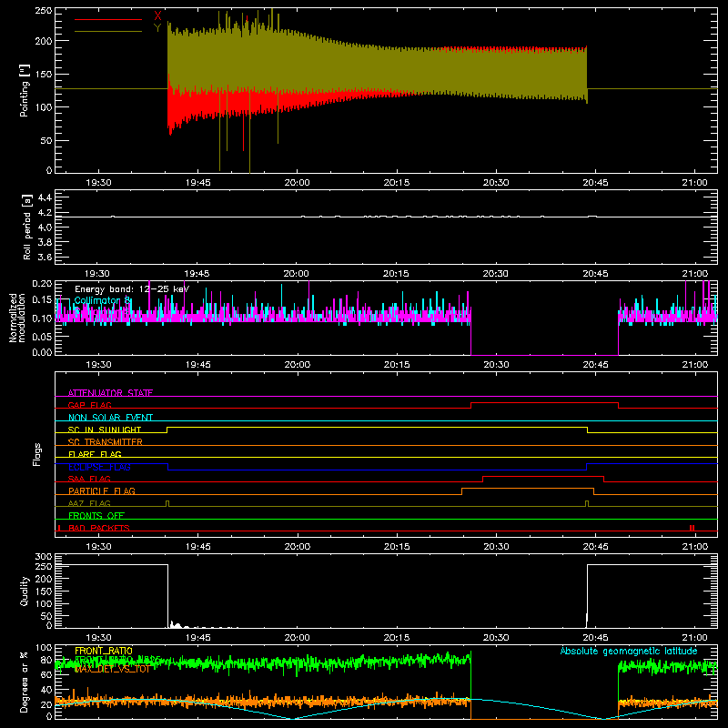Click the 'Pointing' y-axis title
Screen dimensions: 728x728
(25, 90)
